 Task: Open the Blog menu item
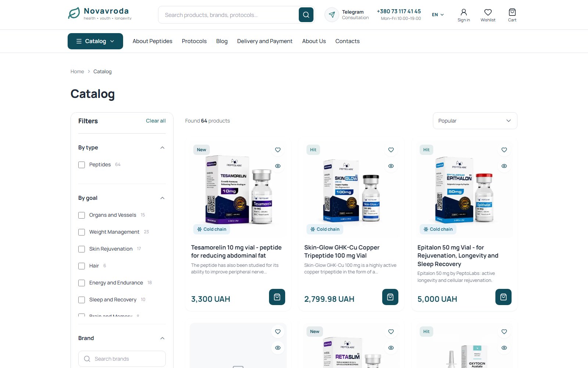pos(222,41)
